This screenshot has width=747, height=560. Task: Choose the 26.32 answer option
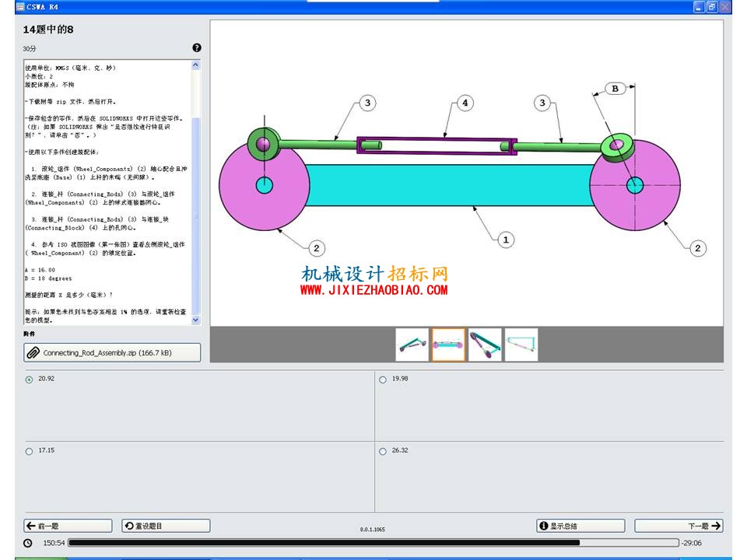[383, 451]
